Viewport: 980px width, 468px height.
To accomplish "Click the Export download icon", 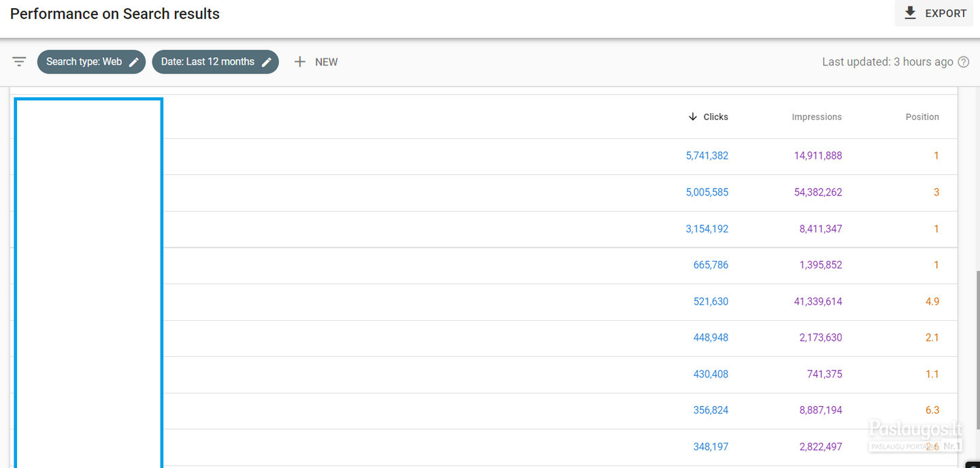I will pos(910,13).
